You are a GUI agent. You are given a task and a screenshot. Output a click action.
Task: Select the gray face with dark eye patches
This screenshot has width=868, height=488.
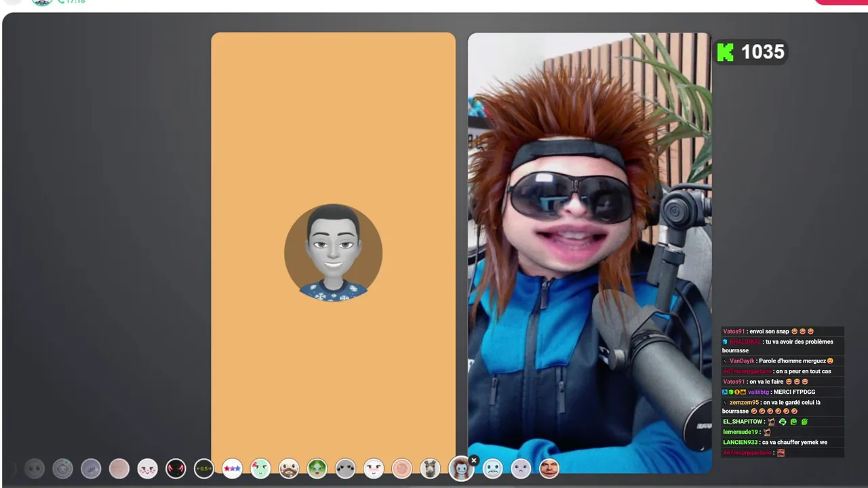coord(345,468)
